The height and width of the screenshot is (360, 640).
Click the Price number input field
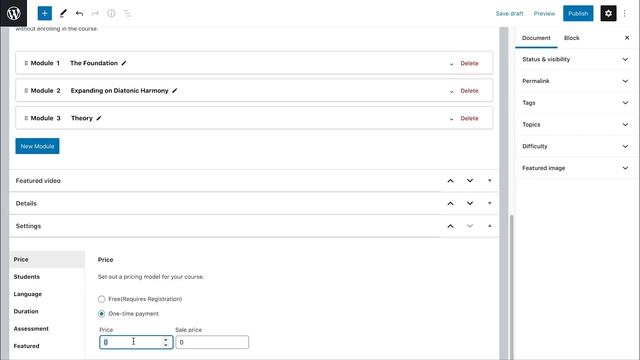click(136, 342)
